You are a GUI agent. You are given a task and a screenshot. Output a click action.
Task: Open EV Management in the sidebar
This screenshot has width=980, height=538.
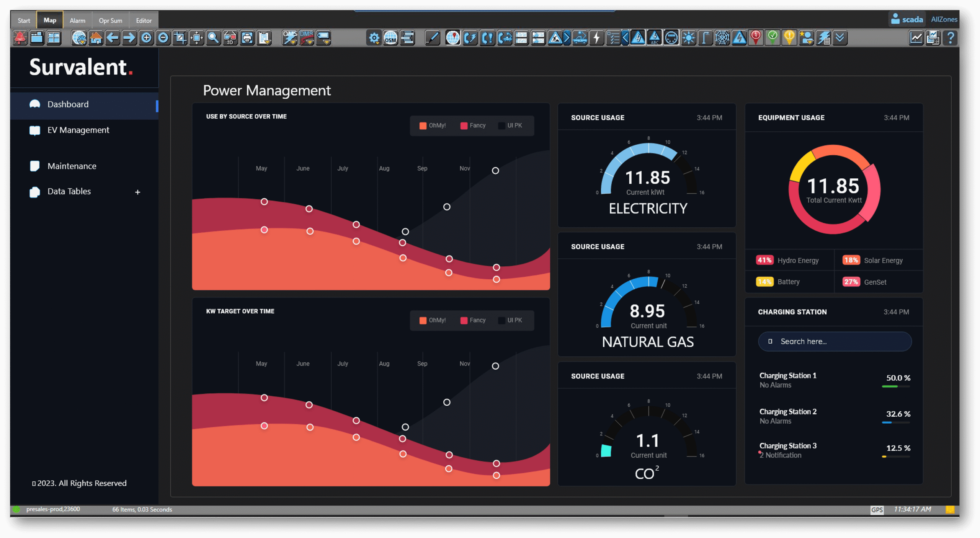(x=78, y=130)
